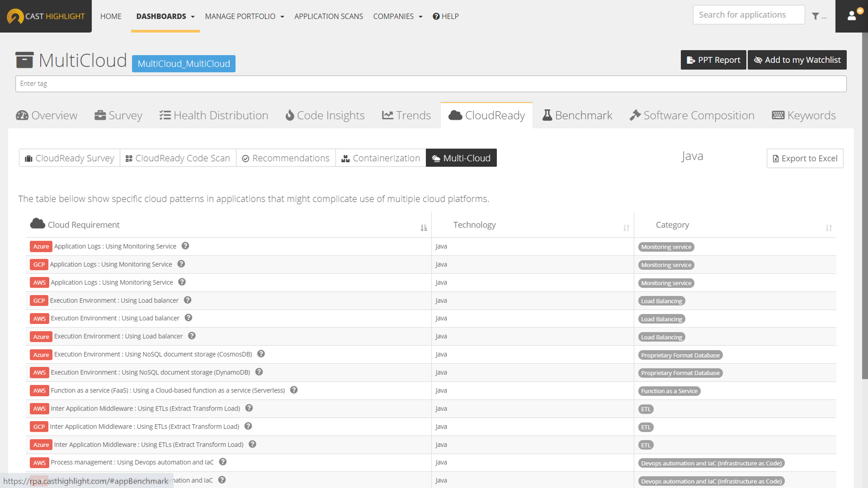This screenshot has width=868, height=488.
Task: Expand the Companies menu
Action: pos(398,16)
